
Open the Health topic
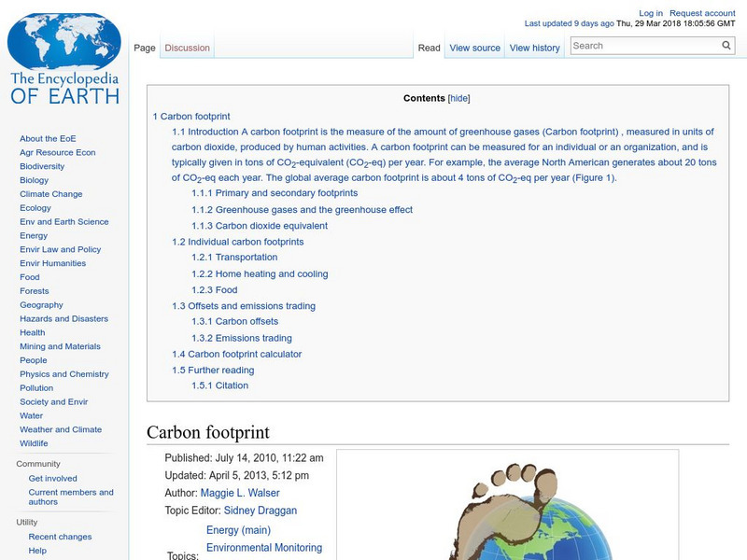click(33, 332)
